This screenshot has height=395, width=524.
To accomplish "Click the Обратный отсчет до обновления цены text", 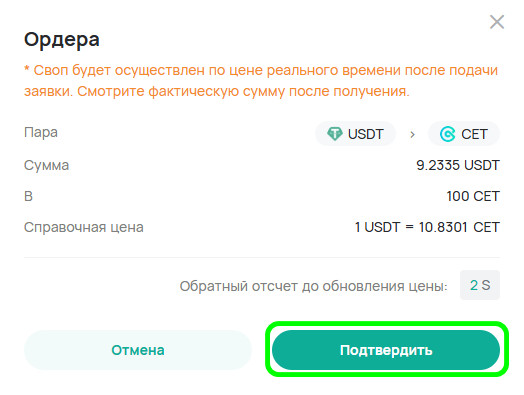I will tap(313, 286).
